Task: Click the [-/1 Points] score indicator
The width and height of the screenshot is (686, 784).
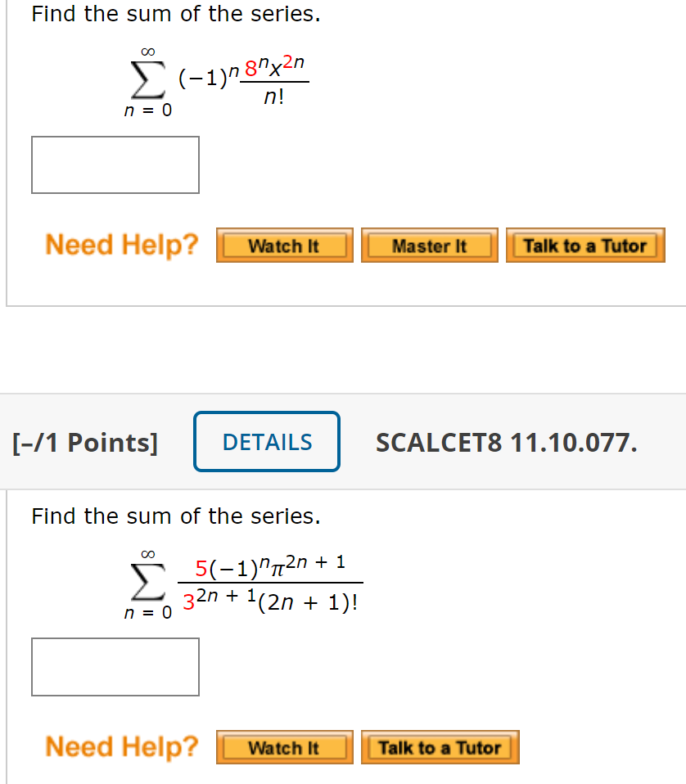Action: point(84,442)
